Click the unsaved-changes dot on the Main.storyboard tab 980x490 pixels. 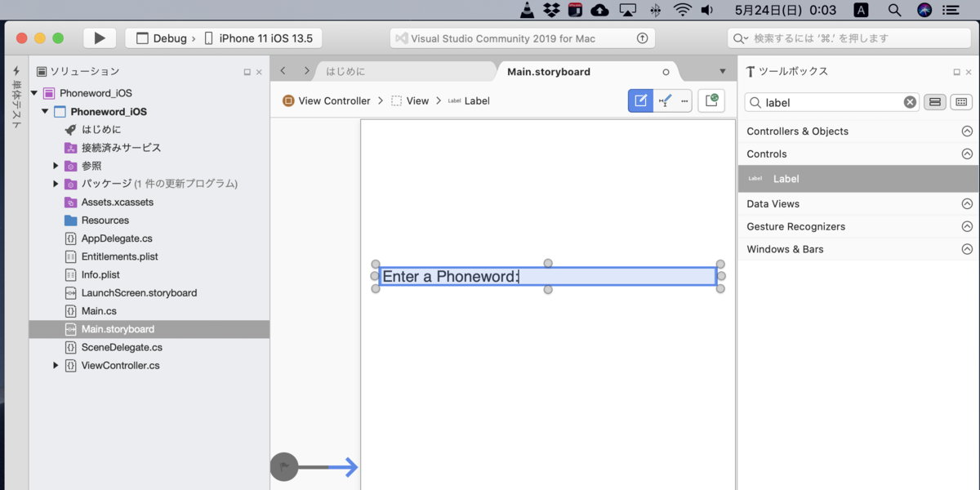coord(666,72)
